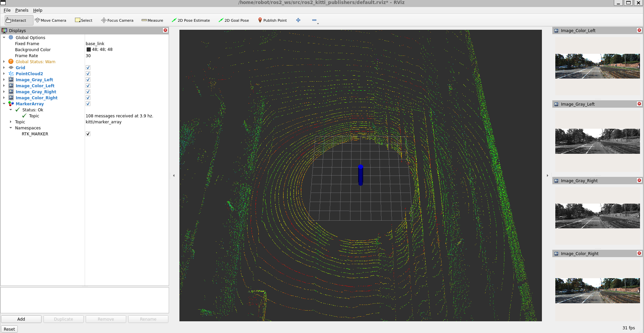The width and height of the screenshot is (644, 333).
Task: Open the Panels menu
Action: click(22, 10)
